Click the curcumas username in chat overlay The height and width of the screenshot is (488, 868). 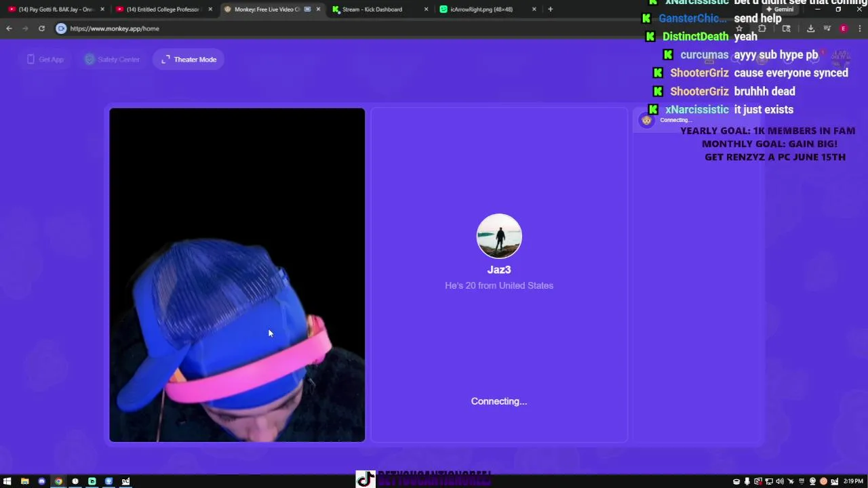(x=705, y=55)
